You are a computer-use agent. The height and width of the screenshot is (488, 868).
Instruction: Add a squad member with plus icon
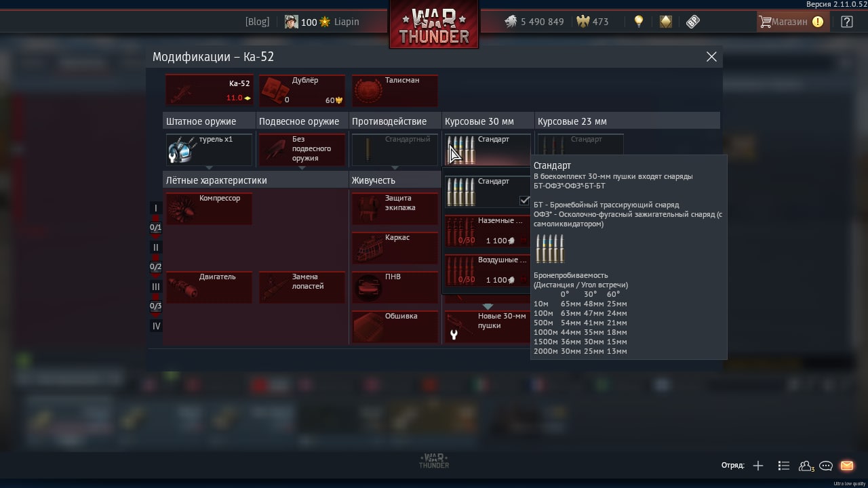pos(758,466)
